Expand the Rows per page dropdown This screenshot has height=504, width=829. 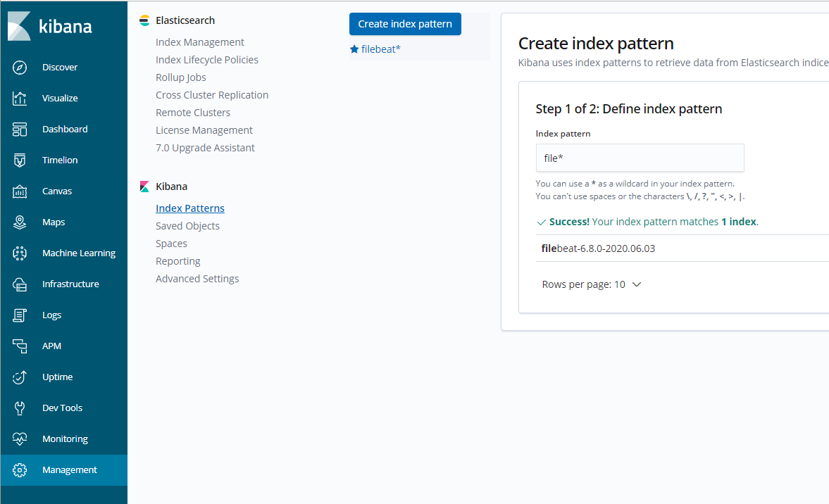(592, 285)
